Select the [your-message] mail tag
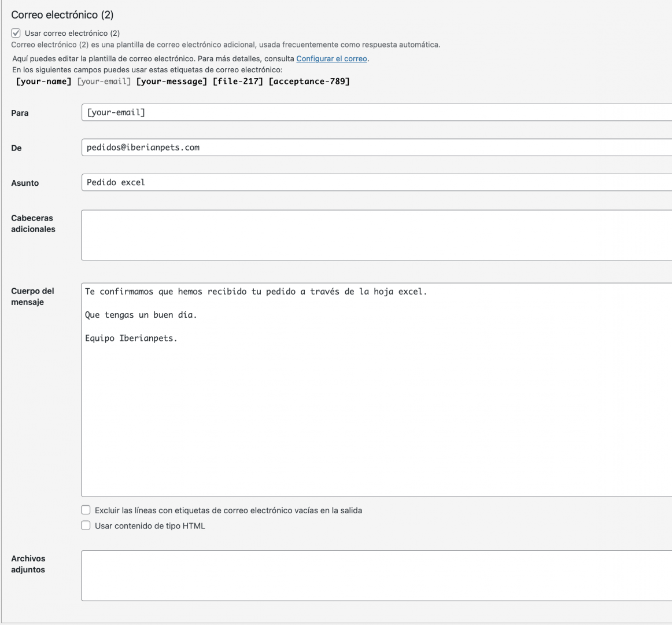The width and height of the screenshot is (672, 625). click(171, 82)
